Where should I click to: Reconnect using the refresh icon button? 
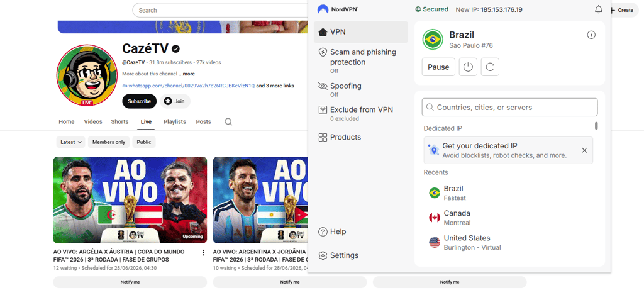point(489,67)
